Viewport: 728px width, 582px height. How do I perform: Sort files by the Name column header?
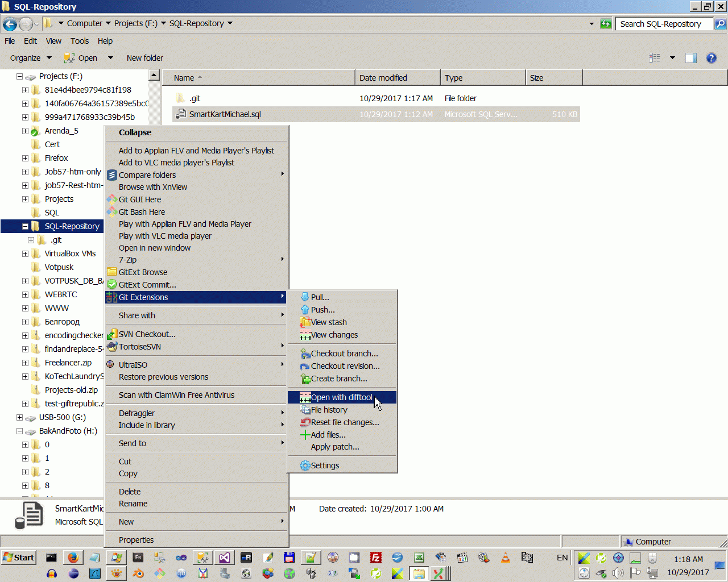coord(259,78)
